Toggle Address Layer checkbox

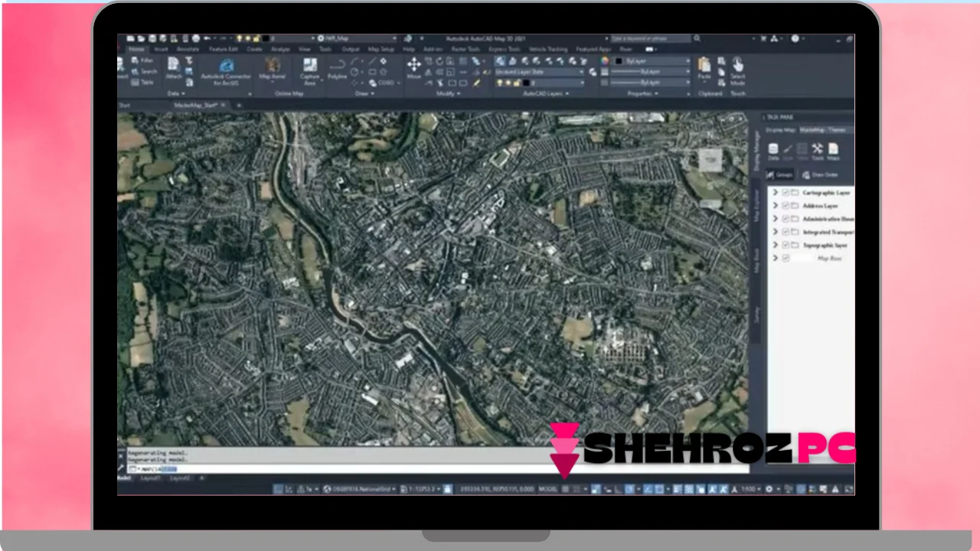pos(786,206)
